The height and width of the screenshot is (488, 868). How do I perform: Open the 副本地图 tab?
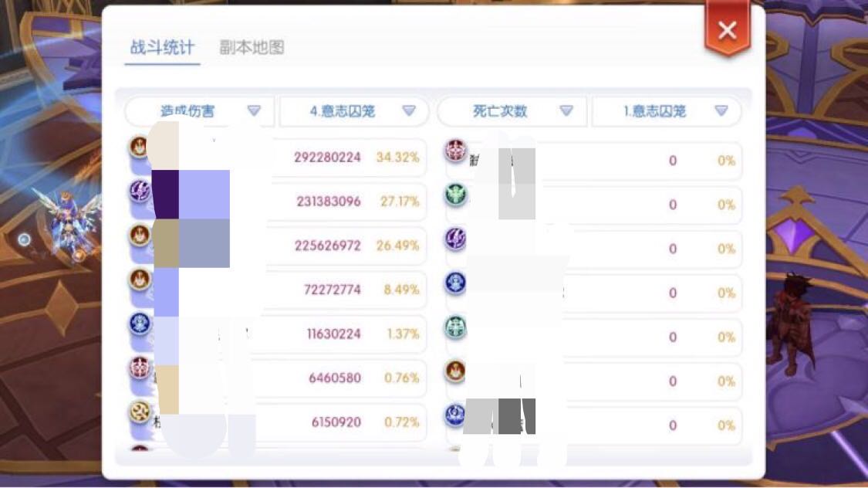[252, 48]
